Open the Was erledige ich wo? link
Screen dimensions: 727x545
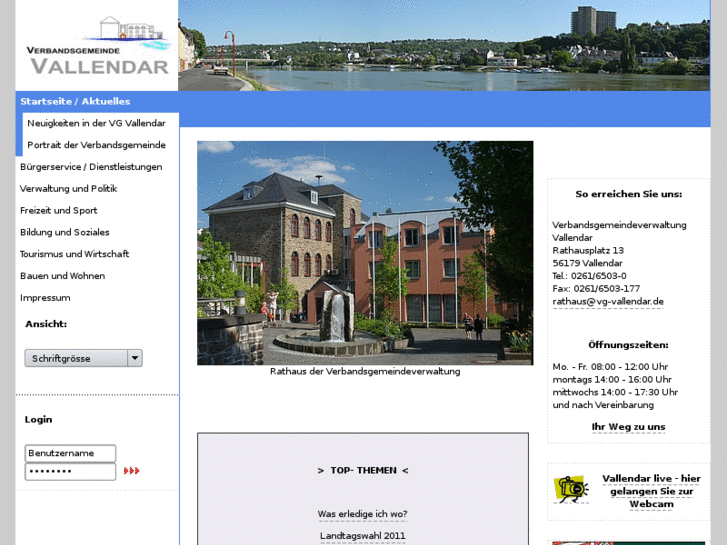363,514
